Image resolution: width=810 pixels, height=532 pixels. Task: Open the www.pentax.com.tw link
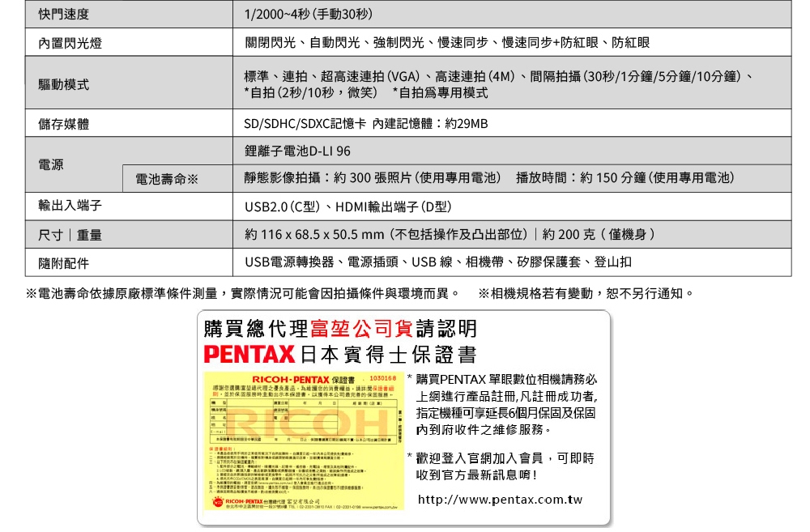(x=500, y=500)
